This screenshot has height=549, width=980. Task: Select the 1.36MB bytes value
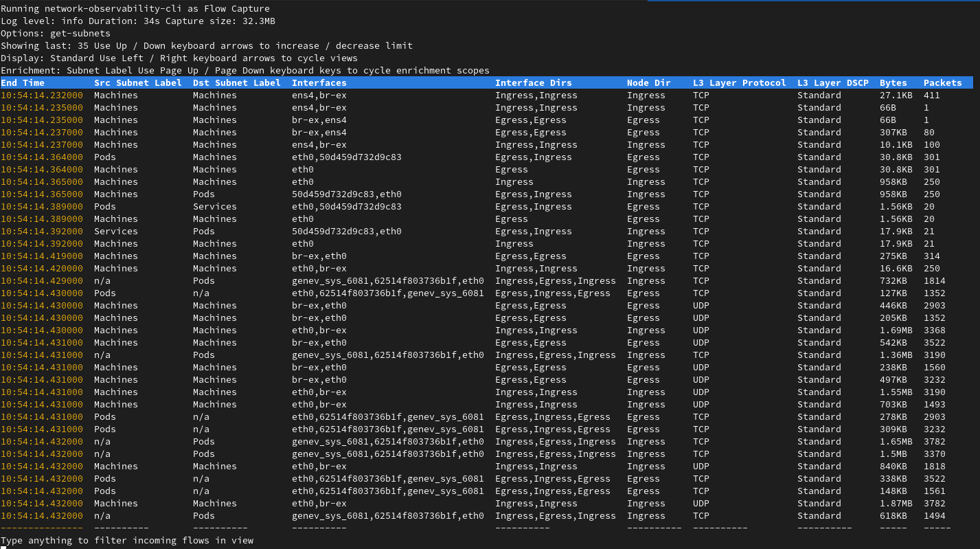pyautogui.click(x=896, y=355)
